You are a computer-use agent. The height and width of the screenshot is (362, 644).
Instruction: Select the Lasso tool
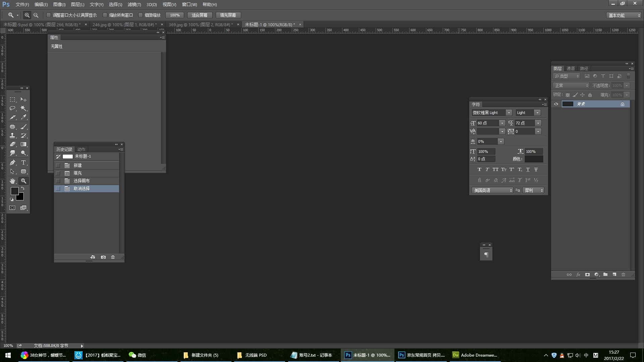click(x=12, y=108)
